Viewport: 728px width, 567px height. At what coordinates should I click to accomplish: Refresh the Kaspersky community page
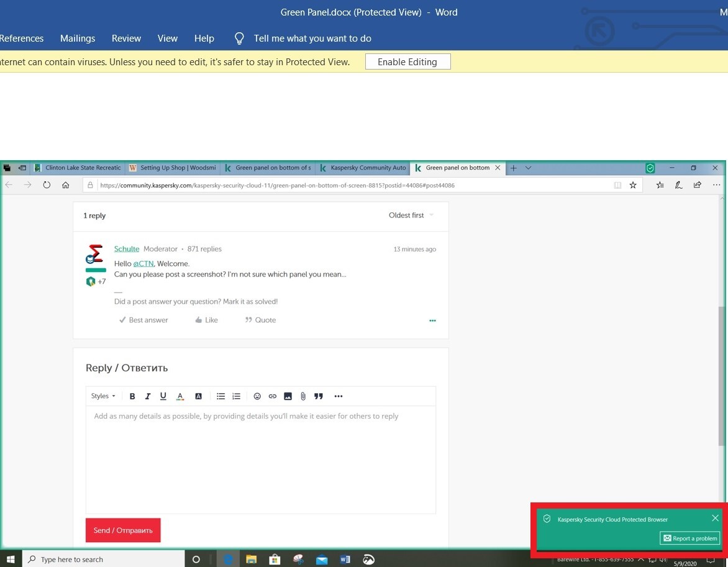[47, 185]
